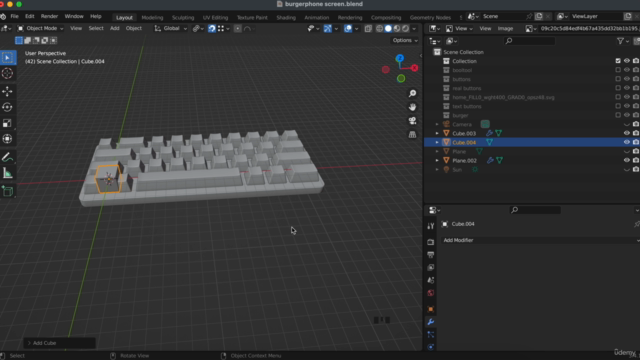Open the World properties tab
This screenshot has width=640, height=360.
click(431, 293)
